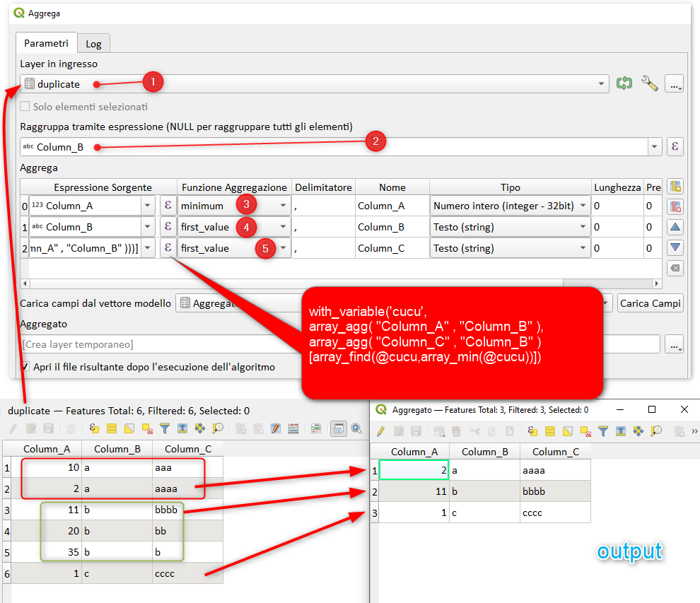This screenshot has width=700, height=603.
Task: Open expression editor for the grouping expression
Action: coord(675,147)
